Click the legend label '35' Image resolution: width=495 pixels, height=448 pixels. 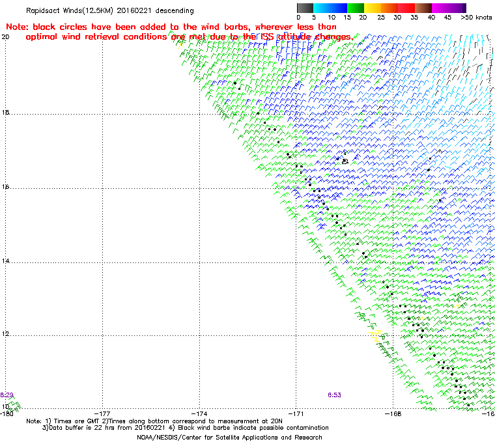pyautogui.click(x=414, y=18)
